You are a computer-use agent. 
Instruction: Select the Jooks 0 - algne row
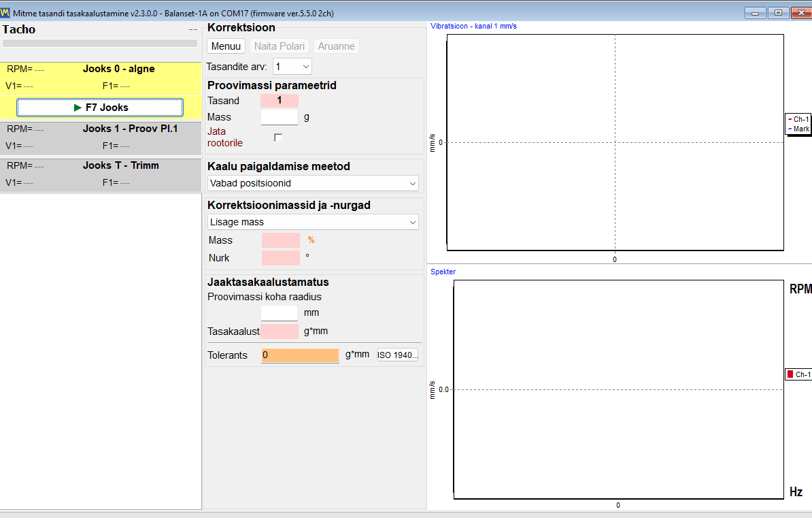coord(101,78)
